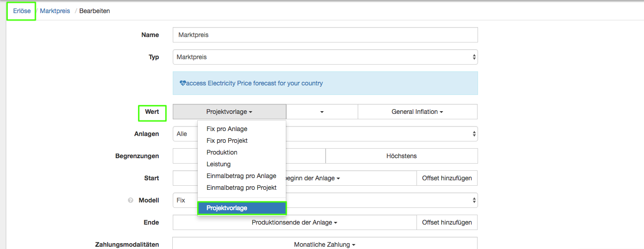Click the Name input field
This screenshot has width=644, height=249.
325,35
